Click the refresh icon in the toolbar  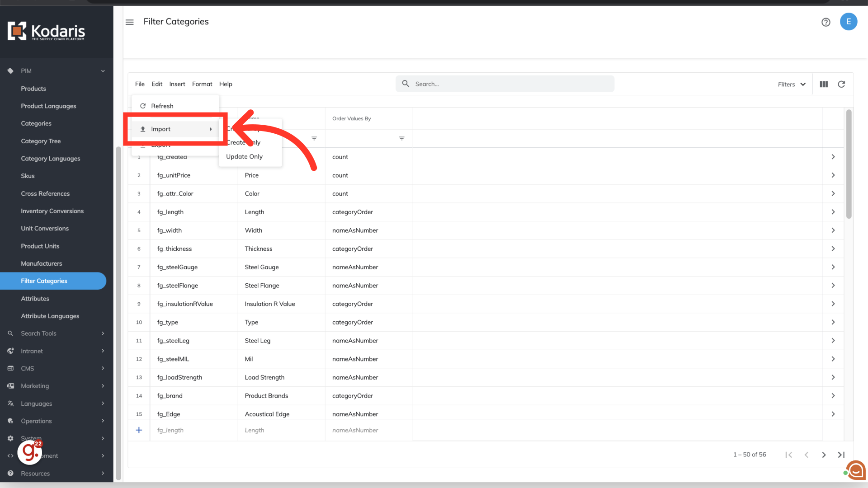841,84
